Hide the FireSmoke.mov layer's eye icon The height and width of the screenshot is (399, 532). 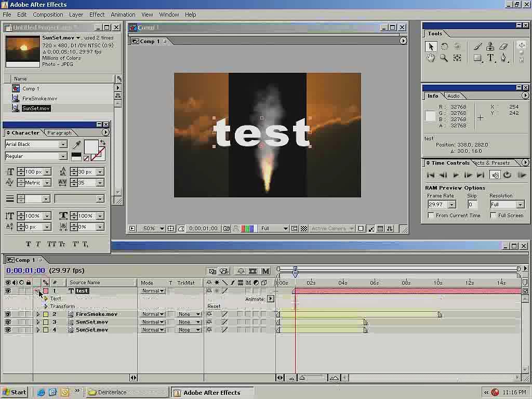8,314
